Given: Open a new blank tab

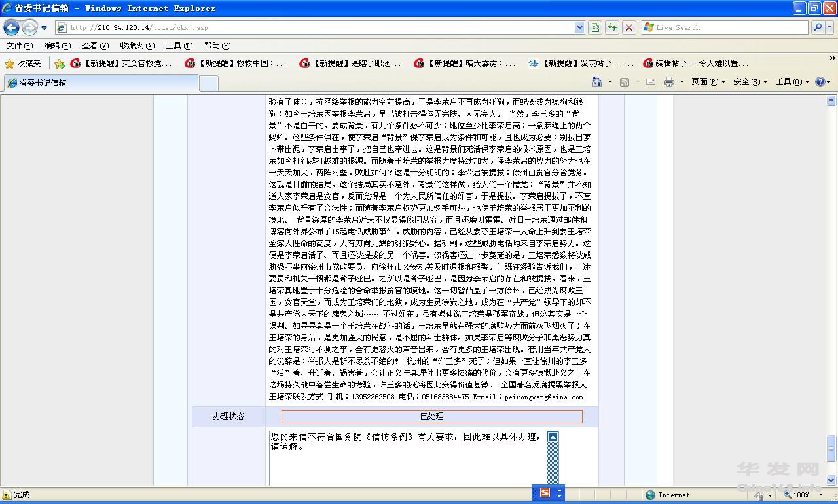Looking at the screenshot, I should (x=208, y=83).
